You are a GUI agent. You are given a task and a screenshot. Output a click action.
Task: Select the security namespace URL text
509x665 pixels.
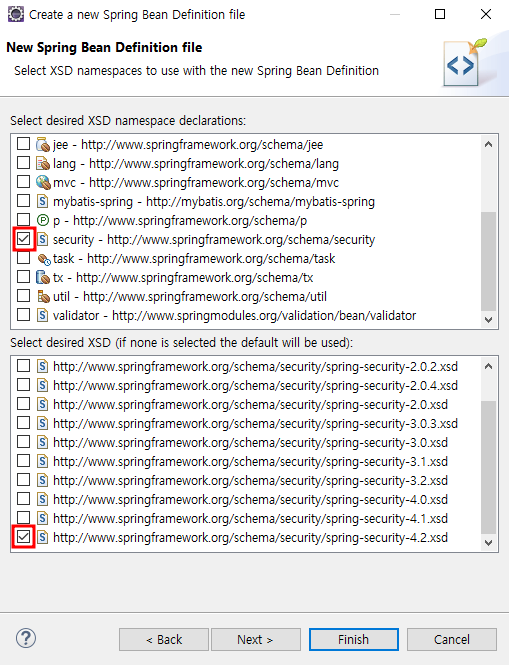click(x=241, y=240)
